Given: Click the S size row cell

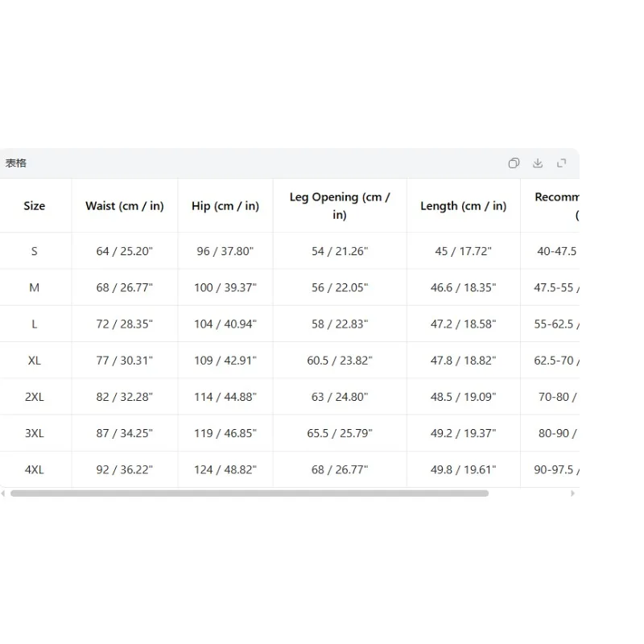Looking at the screenshot, I should (x=35, y=251).
